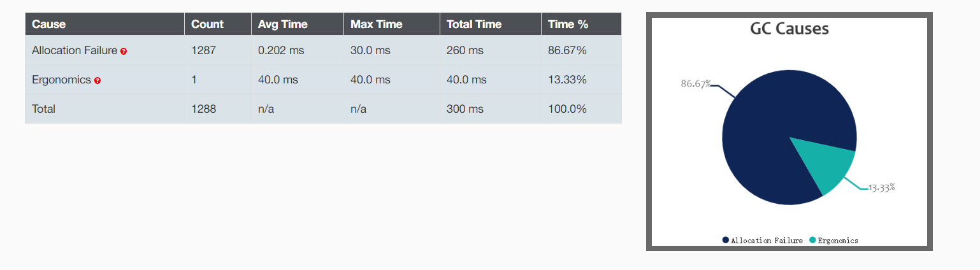The image size is (980, 270).
Task: Click the 86.67% label on pie chart
Action: [x=695, y=83]
